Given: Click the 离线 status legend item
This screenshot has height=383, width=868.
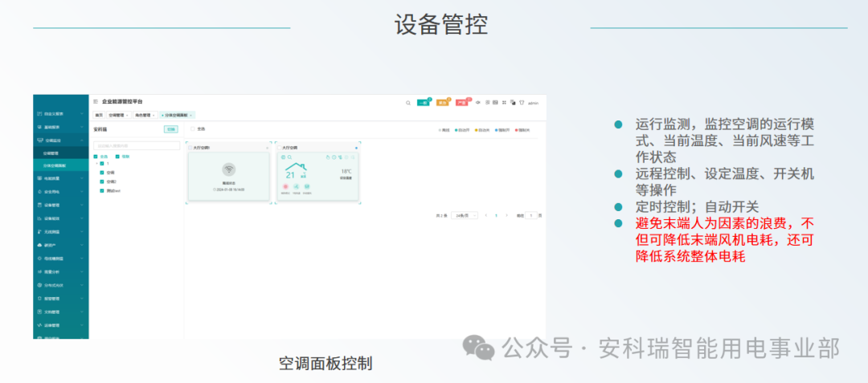Looking at the screenshot, I should [x=444, y=130].
